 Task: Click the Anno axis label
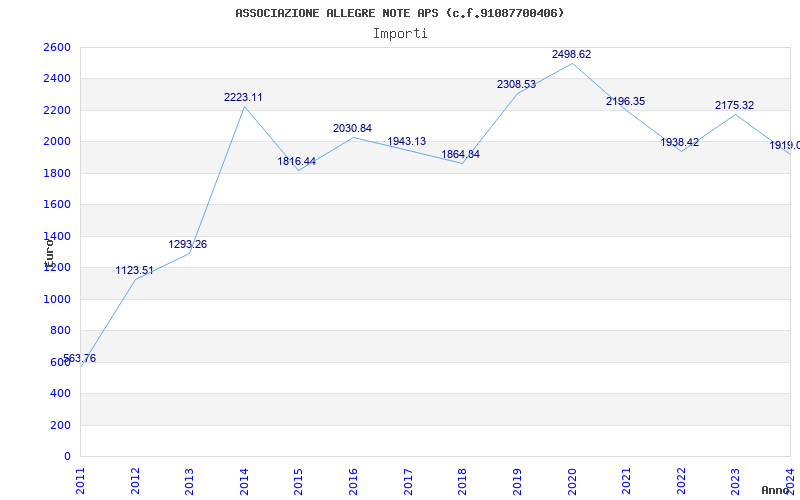(x=774, y=490)
